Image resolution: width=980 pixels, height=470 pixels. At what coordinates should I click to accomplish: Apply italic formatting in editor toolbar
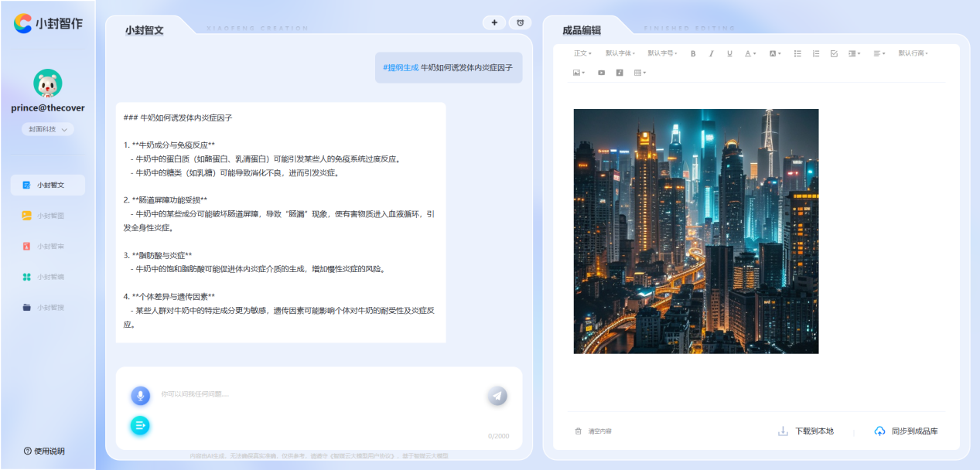[x=712, y=53]
